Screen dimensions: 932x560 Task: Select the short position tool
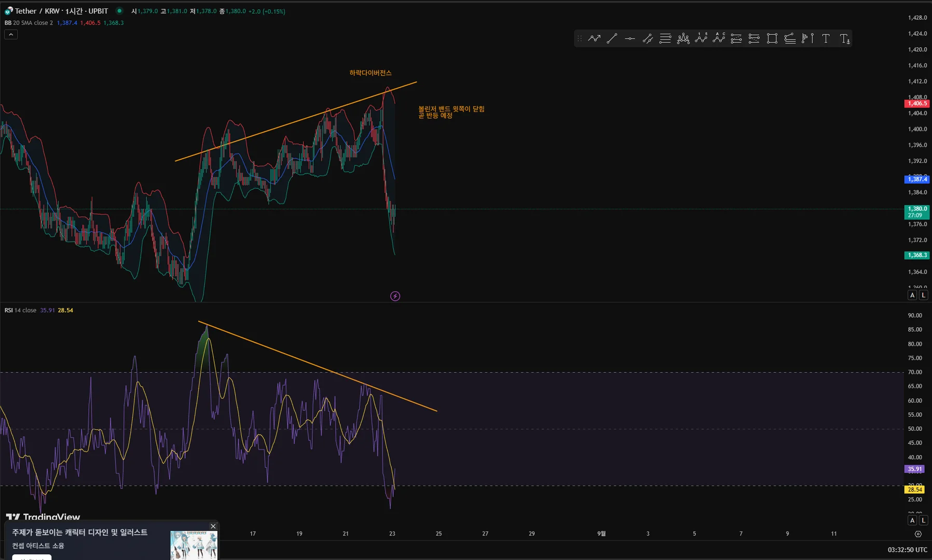pyautogui.click(x=754, y=38)
